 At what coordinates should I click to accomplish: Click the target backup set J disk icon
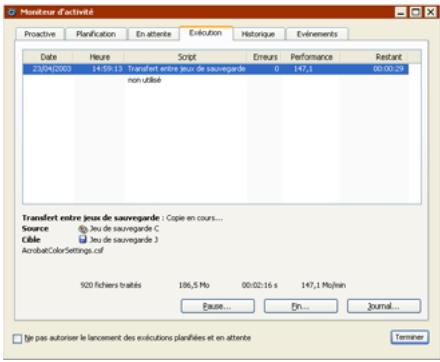pyautogui.click(x=83, y=240)
